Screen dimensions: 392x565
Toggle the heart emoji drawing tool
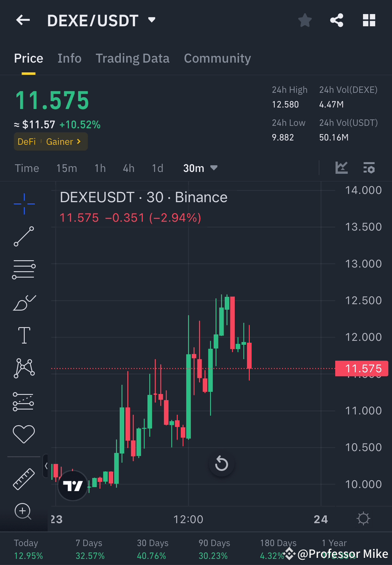click(24, 434)
